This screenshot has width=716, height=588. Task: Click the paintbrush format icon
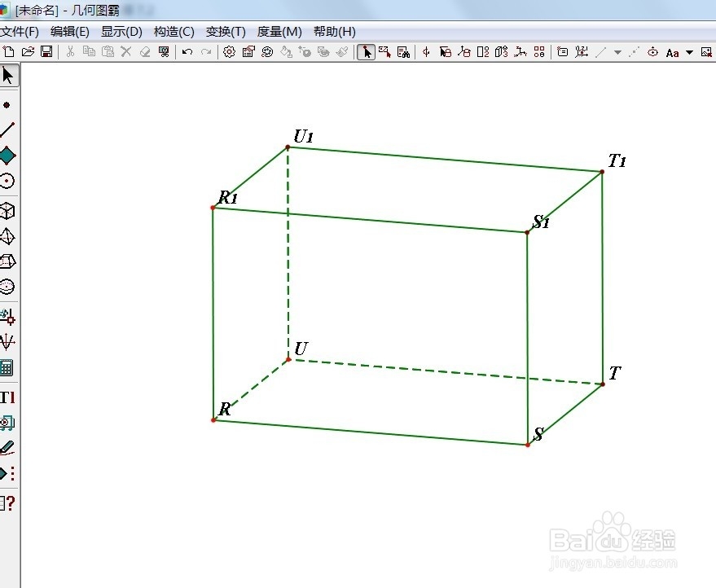pos(342,51)
